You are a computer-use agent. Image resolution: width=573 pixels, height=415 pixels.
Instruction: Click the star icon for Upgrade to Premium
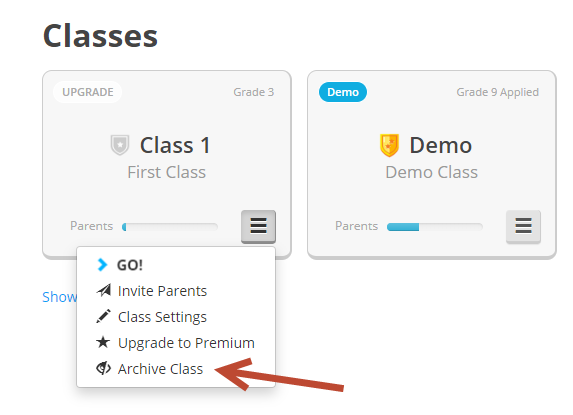click(x=103, y=342)
